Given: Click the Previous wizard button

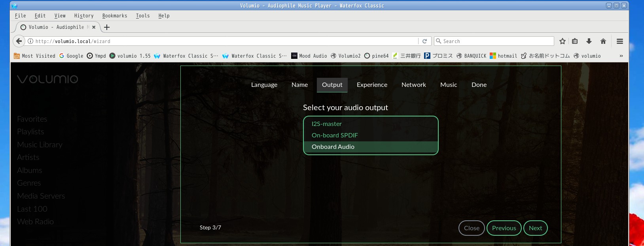Looking at the screenshot, I should tap(504, 228).
